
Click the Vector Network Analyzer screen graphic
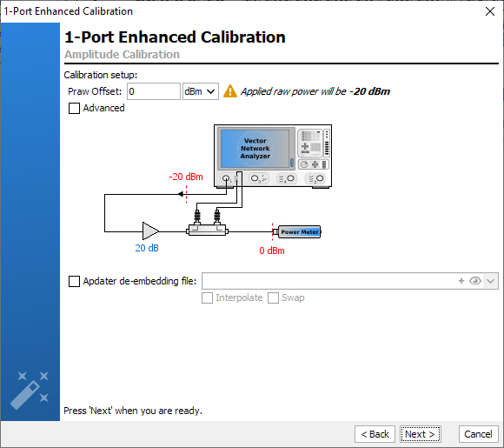click(x=255, y=149)
